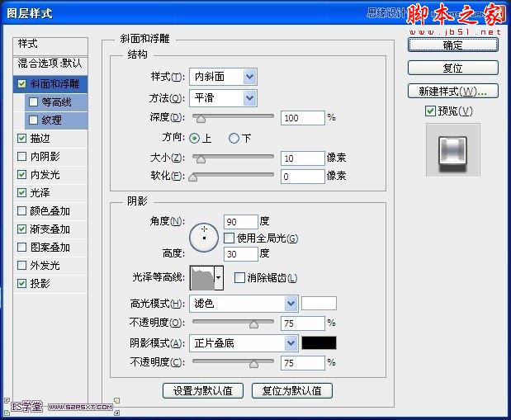511x420 pixels.
Task: Select direction 下 radio button
Action: tap(234, 139)
